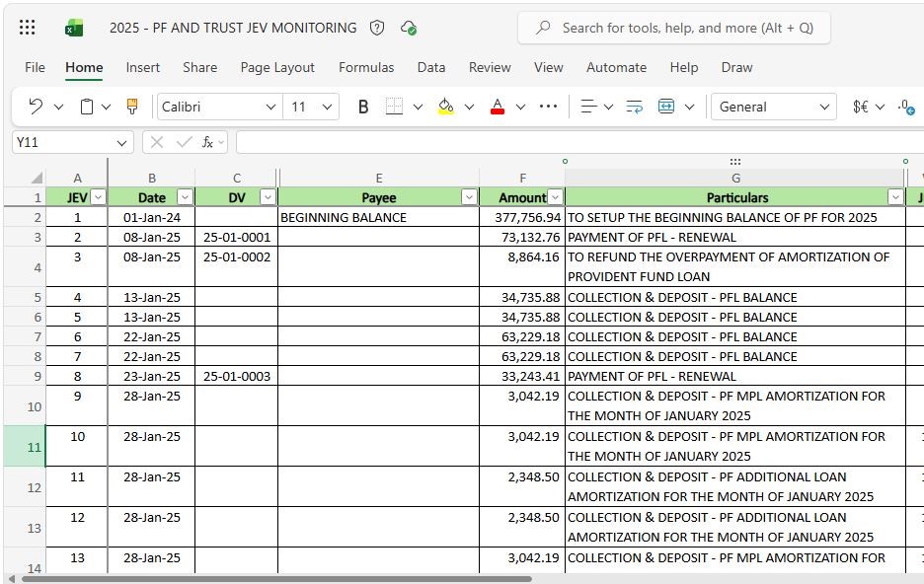The width and height of the screenshot is (924, 584).
Task: Cancel formula entry X icon
Action: [157, 142]
